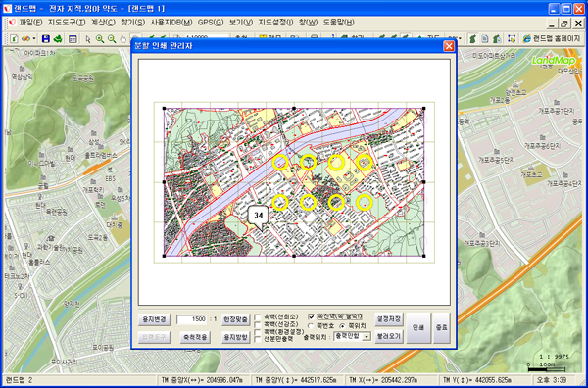Click the colorful link icon in toolbar

(x=25, y=38)
